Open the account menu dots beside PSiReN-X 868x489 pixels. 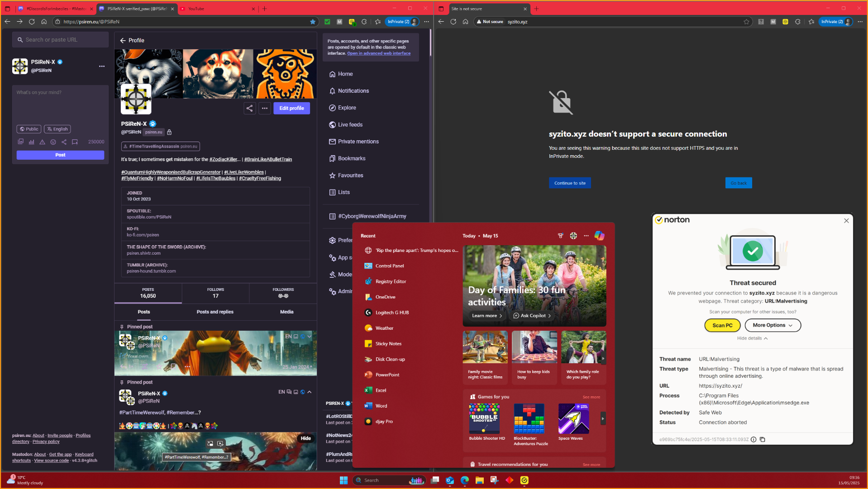coord(102,66)
